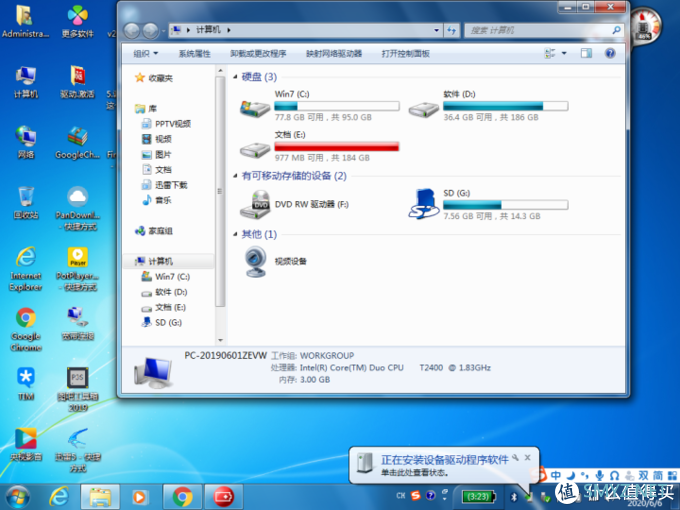Open address bar history dropdown arrow
Image resolution: width=680 pixels, height=510 pixels.
click(436, 30)
